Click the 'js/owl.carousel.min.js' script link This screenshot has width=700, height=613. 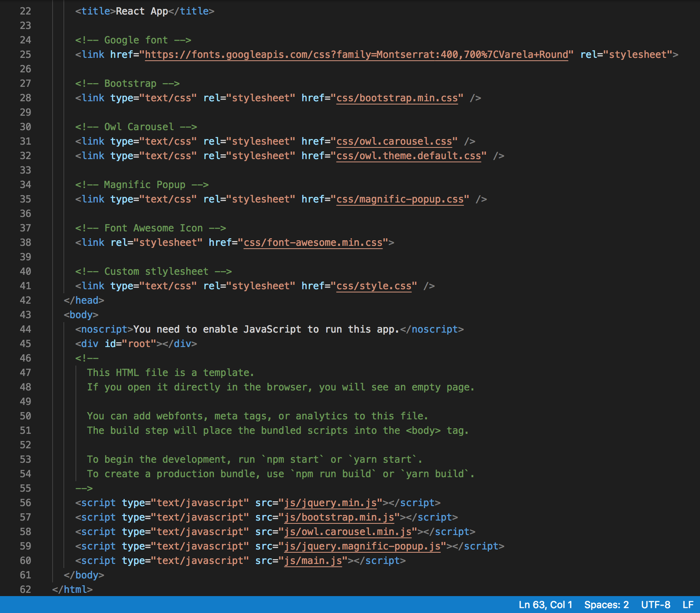point(348,531)
